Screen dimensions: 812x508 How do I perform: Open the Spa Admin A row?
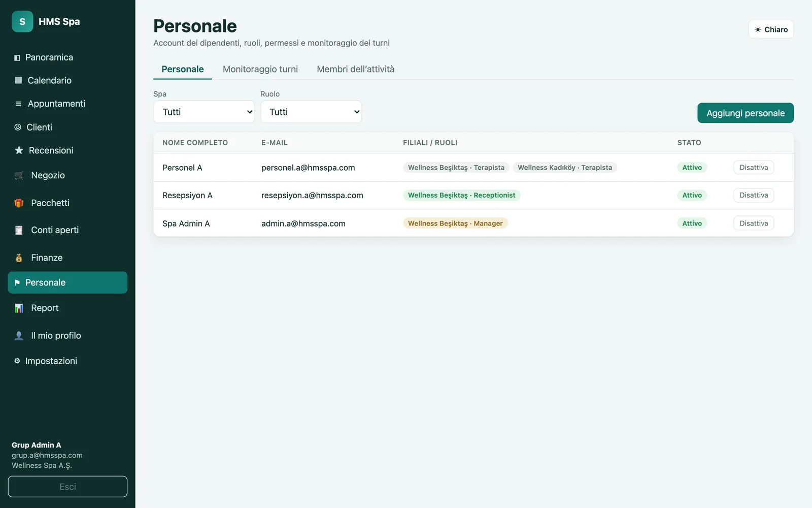[473, 223]
